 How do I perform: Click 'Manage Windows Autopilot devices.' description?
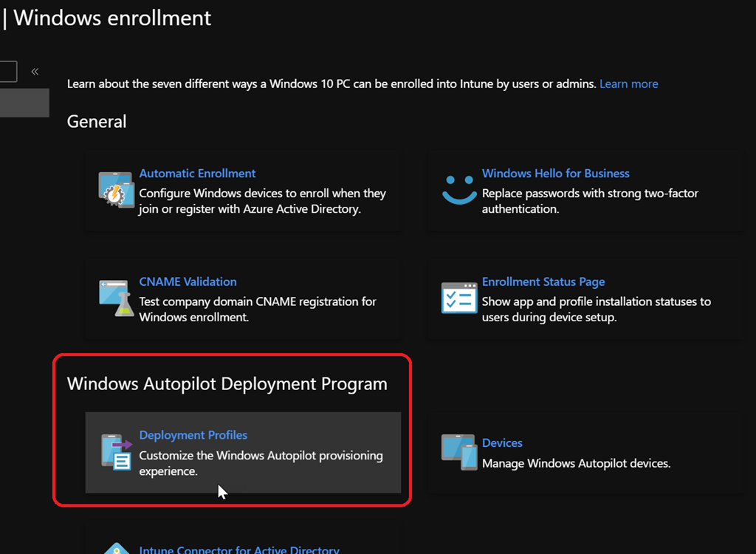tap(576, 463)
